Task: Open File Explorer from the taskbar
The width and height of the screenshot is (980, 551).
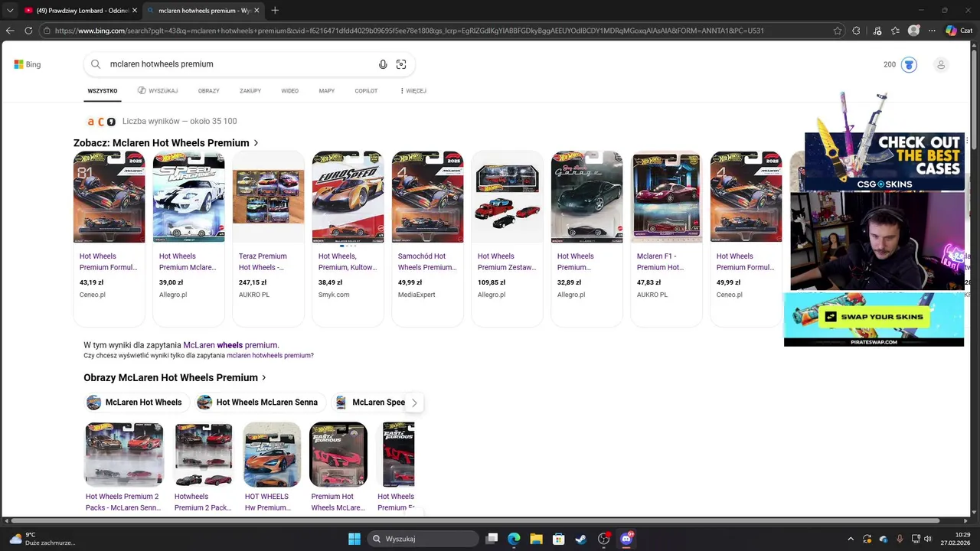Action: click(536, 539)
